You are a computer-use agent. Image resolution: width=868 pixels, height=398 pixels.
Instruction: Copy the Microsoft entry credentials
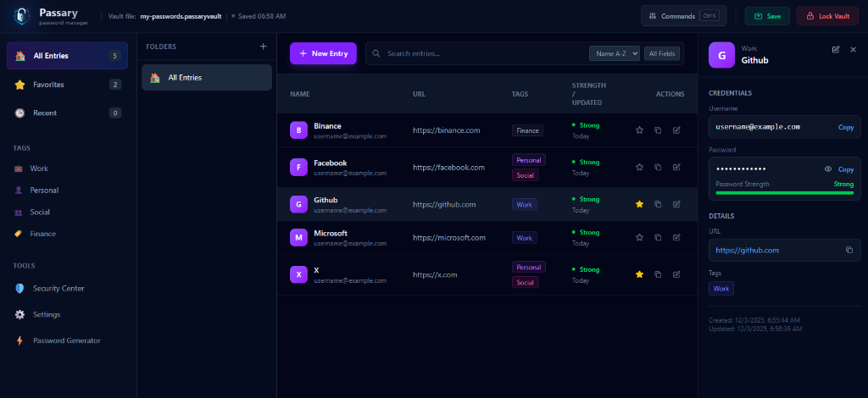[658, 237]
